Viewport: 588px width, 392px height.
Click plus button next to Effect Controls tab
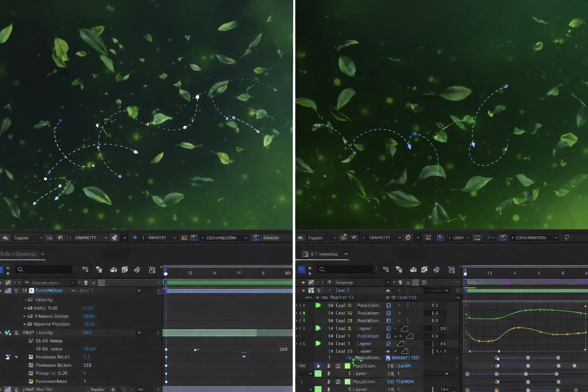[x=43, y=254]
